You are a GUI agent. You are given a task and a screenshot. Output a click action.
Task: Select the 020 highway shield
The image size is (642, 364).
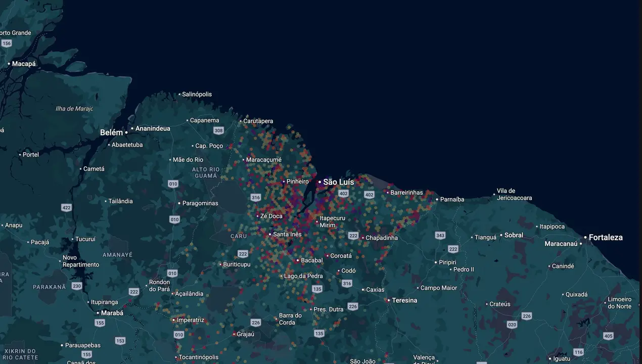[x=512, y=325]
